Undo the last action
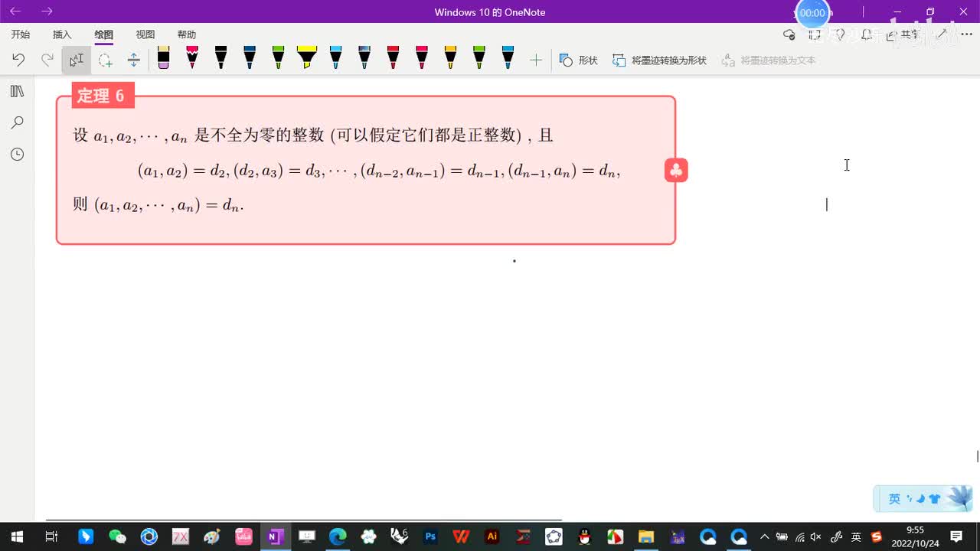980x551 pixels. click(x=18, y=60)
